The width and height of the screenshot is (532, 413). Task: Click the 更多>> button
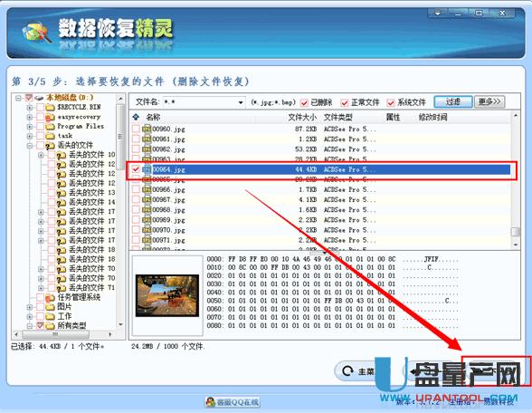click(x=489, y=101)
